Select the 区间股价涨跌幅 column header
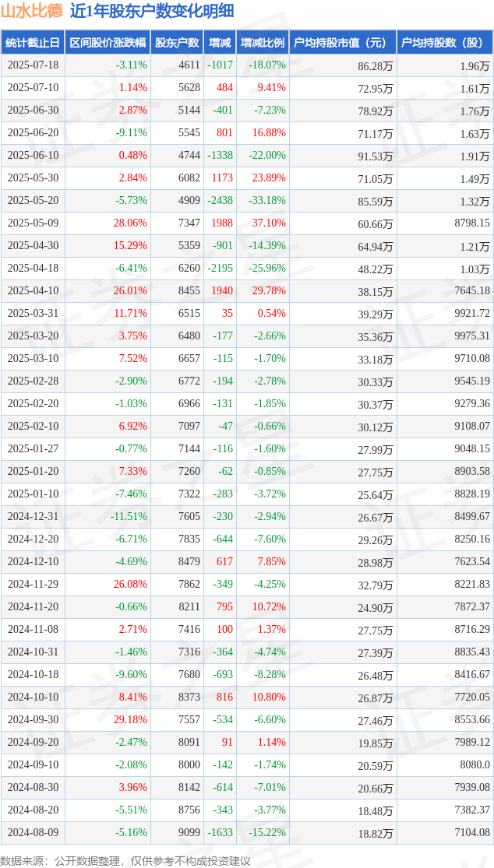This screenshot has width=494, height=868. point(108,42)
